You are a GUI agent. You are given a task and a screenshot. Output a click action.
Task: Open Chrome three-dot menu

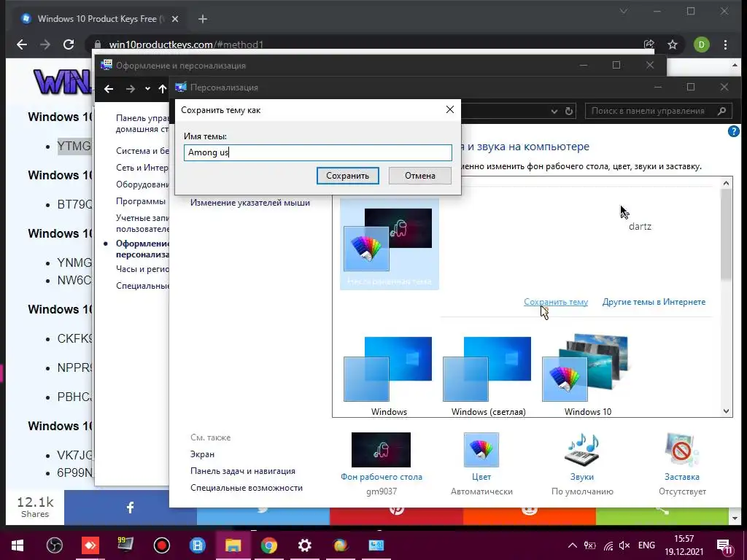pos(726,44)
